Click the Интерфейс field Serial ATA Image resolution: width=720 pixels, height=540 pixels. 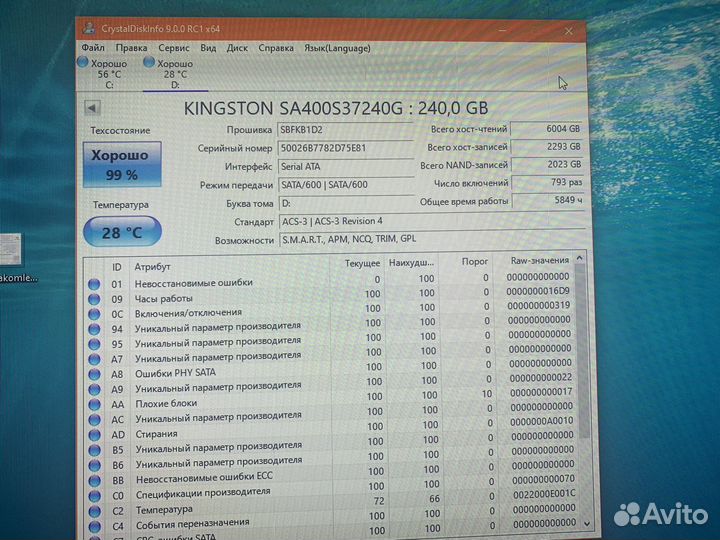click(345, 167)
